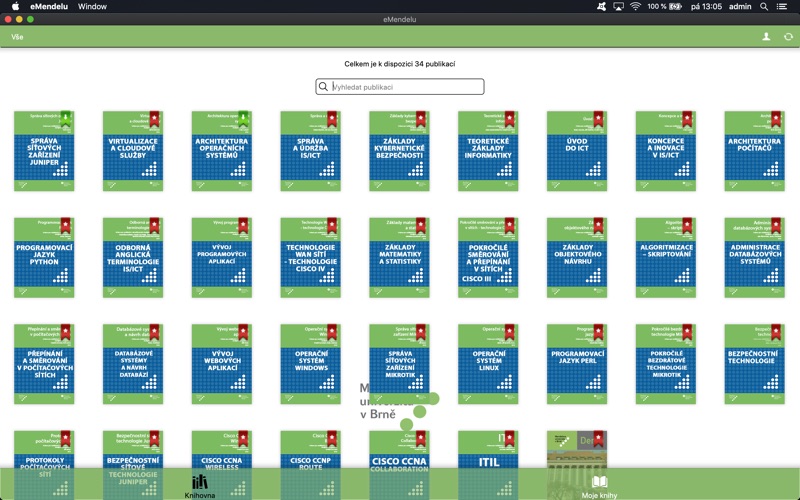
Task: Click the red star ribbon on Virtualizace a cloudové služby
Action: [x=155, y=119]
